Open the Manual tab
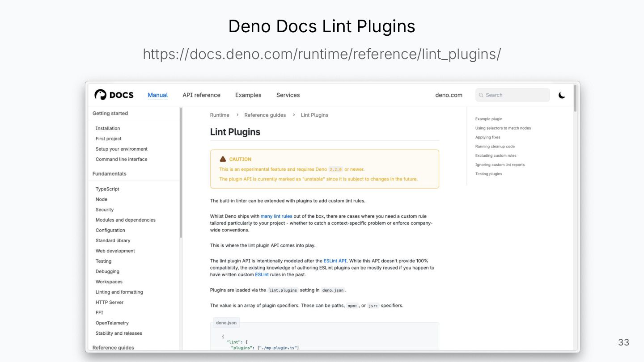 (x=158, y=95)
